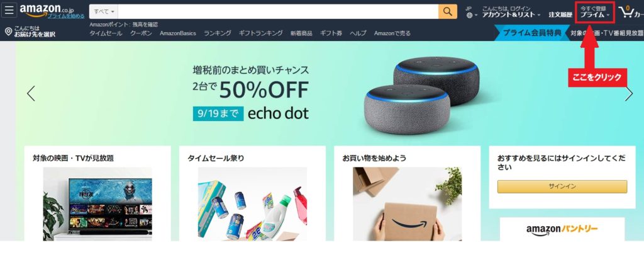The height and width of the screenshot is (274, 644).
Task: Go to previous banner with left arrow
Action: pos(31,93)
